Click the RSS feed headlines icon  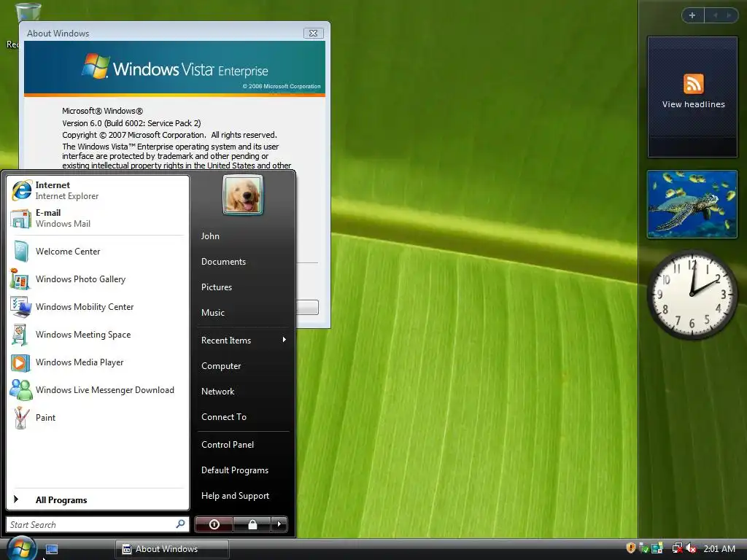point(693,84)
